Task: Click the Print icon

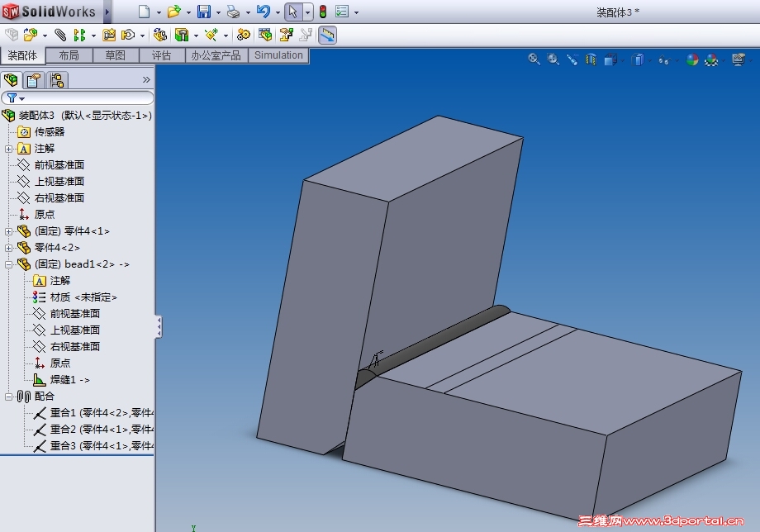Action: [x=234, y=12]
